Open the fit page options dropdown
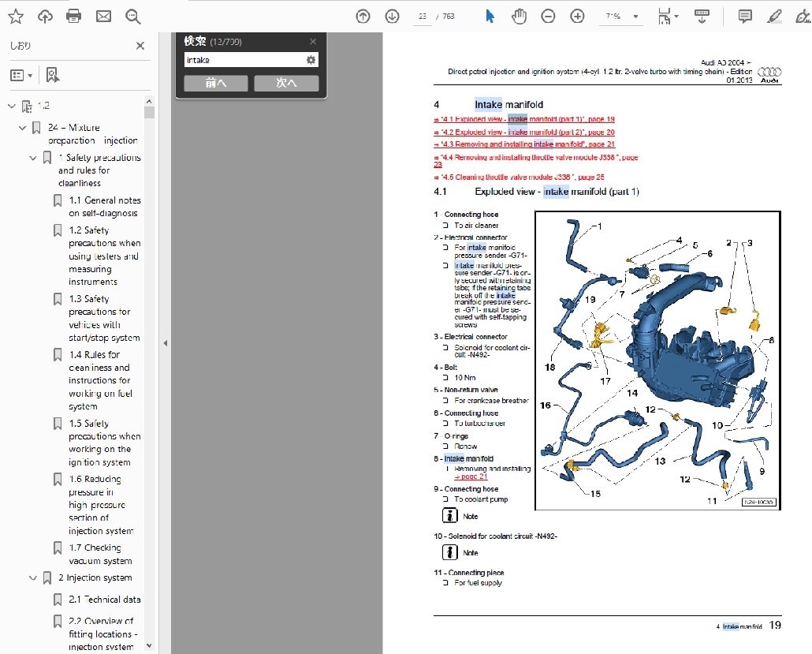812x654 pixels. point(668,17)
